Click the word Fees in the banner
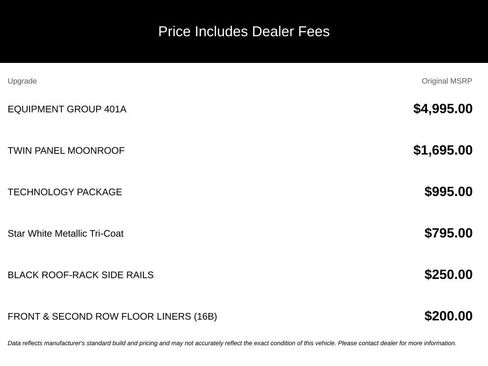Image resolution: width=488 pixels, height=366 pixels. point(314,31)
